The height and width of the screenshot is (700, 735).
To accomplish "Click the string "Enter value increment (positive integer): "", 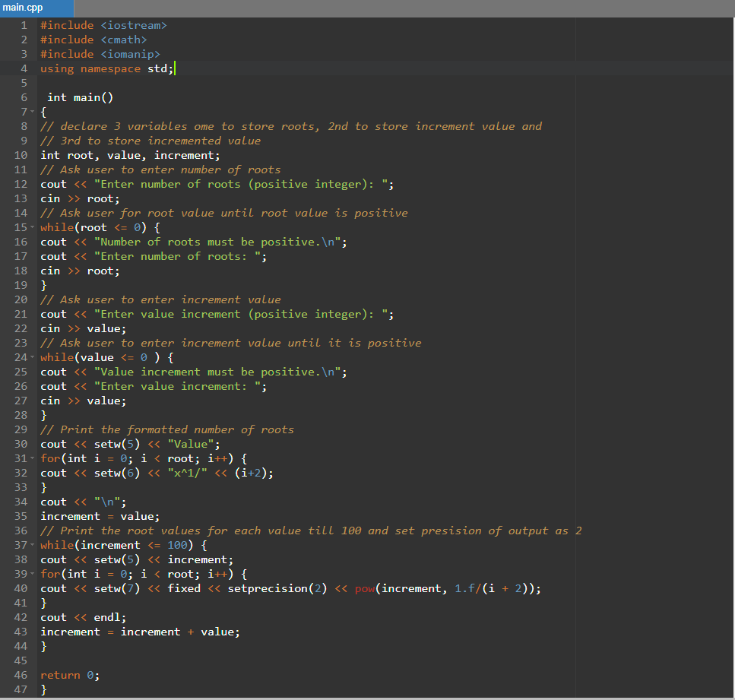I will tap(241, 314).
